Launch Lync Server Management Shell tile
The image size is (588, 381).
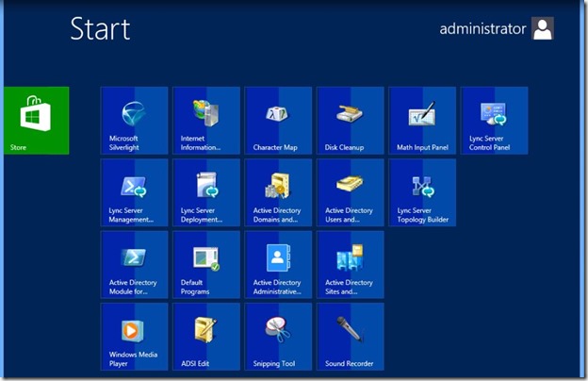tap(134, 192)
